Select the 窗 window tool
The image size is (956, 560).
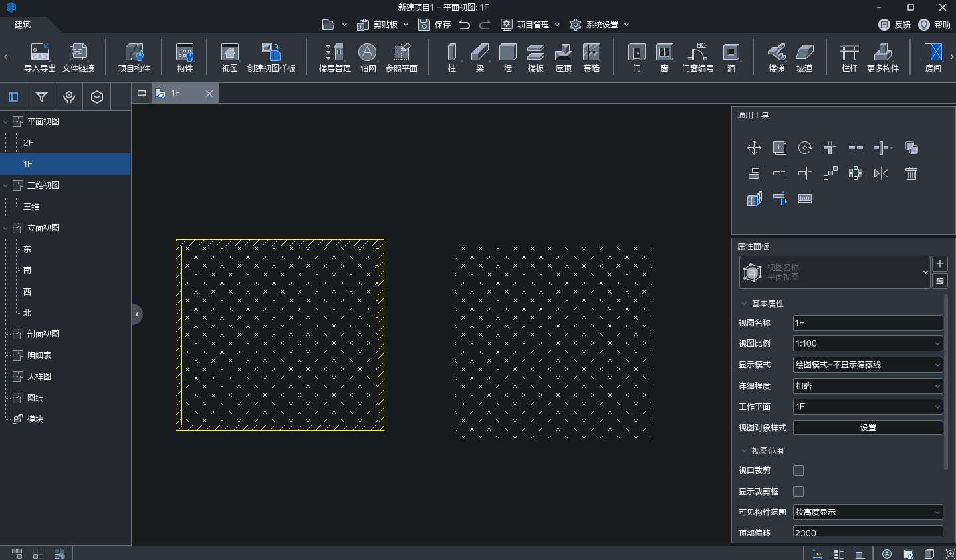(665, 57)
